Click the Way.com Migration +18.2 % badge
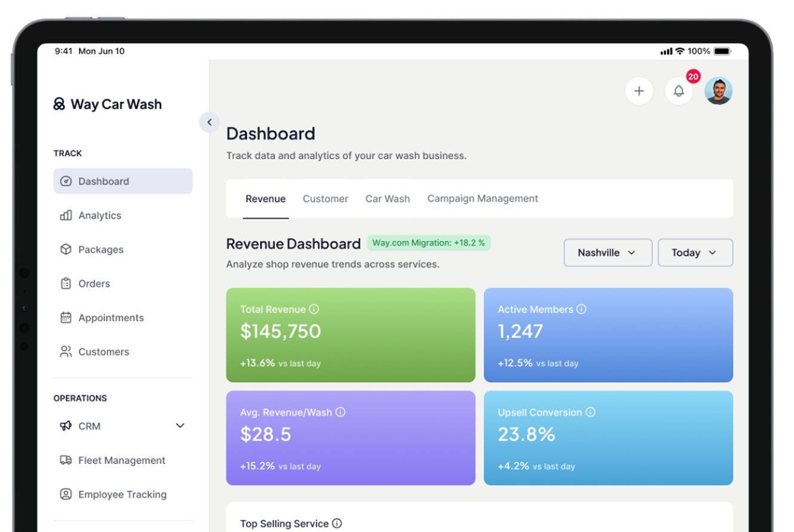This screenshot has height=532, width=794. click(429, 243)
